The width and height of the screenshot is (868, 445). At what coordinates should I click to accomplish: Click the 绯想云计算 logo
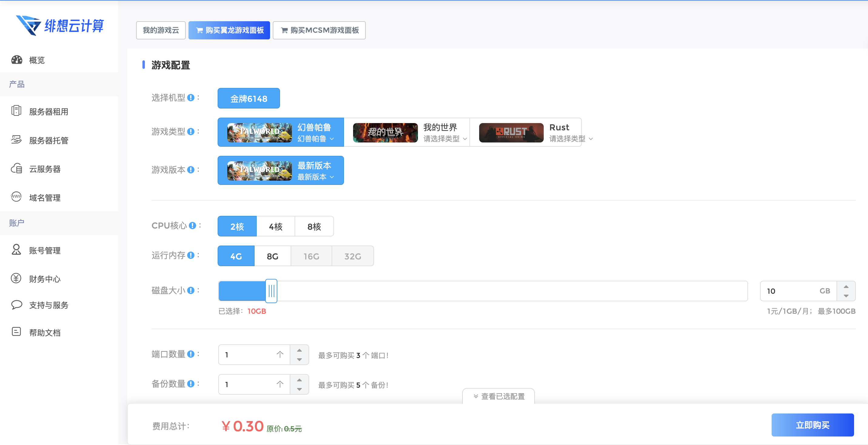(x=60, y=25)
